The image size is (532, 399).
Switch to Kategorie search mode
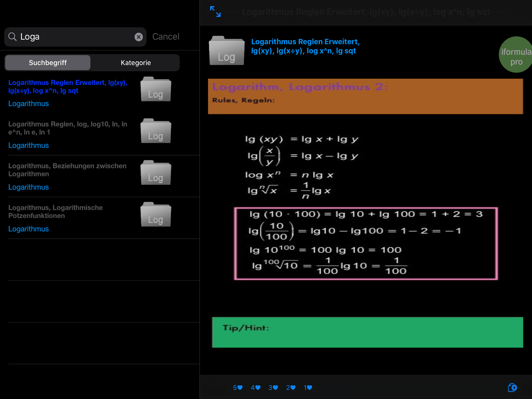click(136, 63)
